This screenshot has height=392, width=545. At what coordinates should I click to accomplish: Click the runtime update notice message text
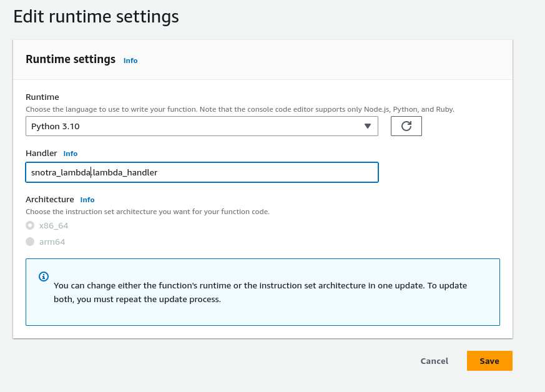[260, 292]
